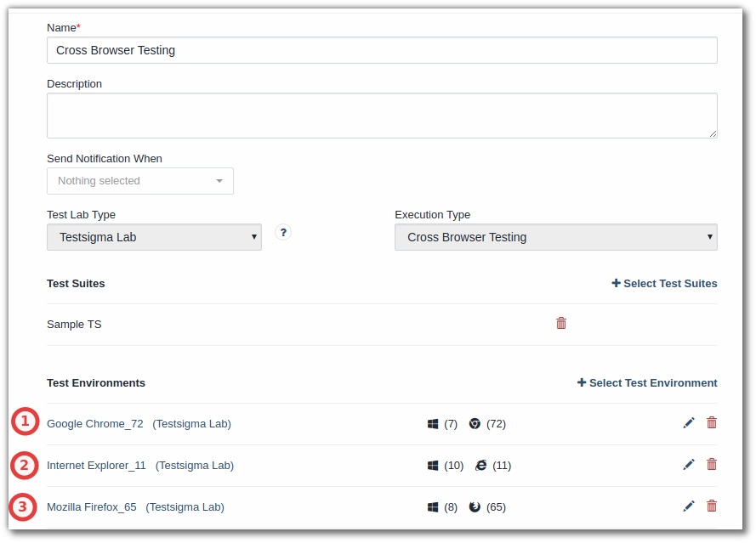Open the Test Lab Type help icon
Screen dimensions: 756x543
283,232
